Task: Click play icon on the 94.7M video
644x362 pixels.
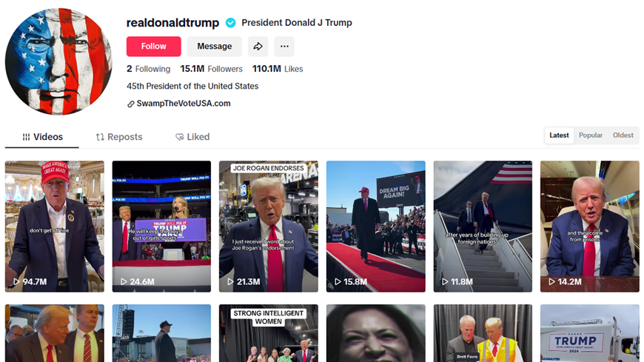Action: (x=16, y=282)
